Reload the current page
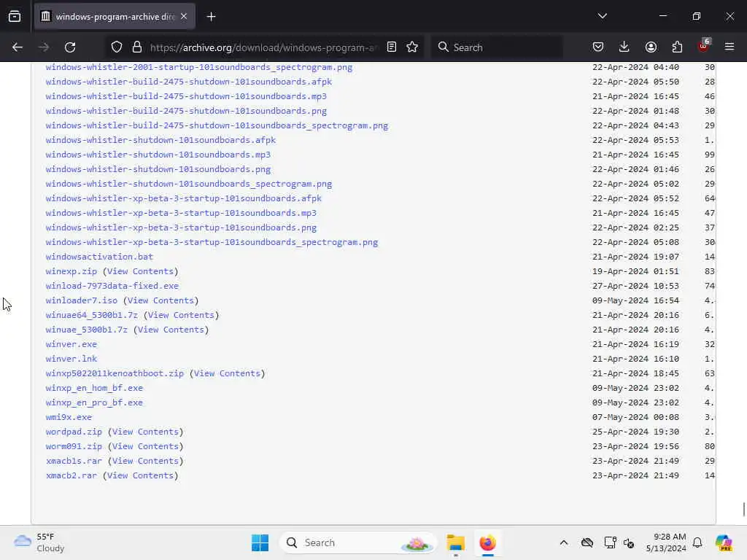Viewport: 747px width, 560px height. pyautogui.click(x=70, y=47)
